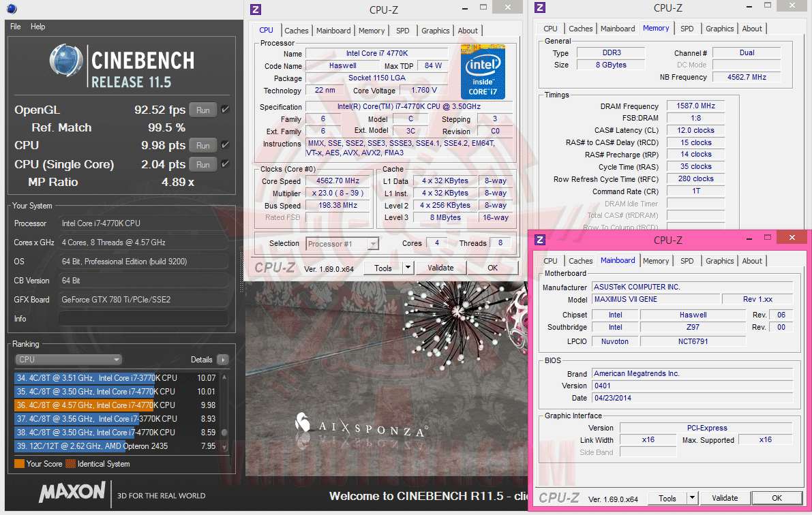Screen dimensions: 812x515
Task: Select Graphics tab in the Mainboard CPU-Z window
Action: coord(720,261)
